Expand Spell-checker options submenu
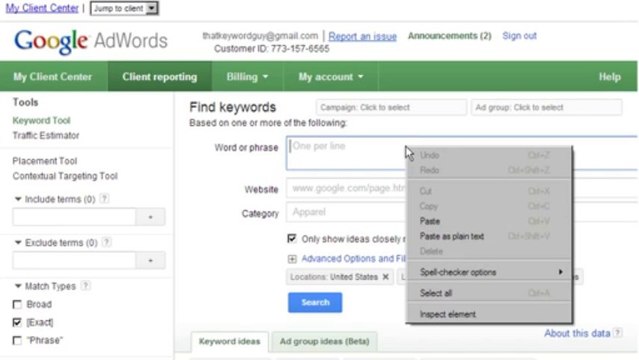This screenshot has width=639, height=360. tap(490, 272)
